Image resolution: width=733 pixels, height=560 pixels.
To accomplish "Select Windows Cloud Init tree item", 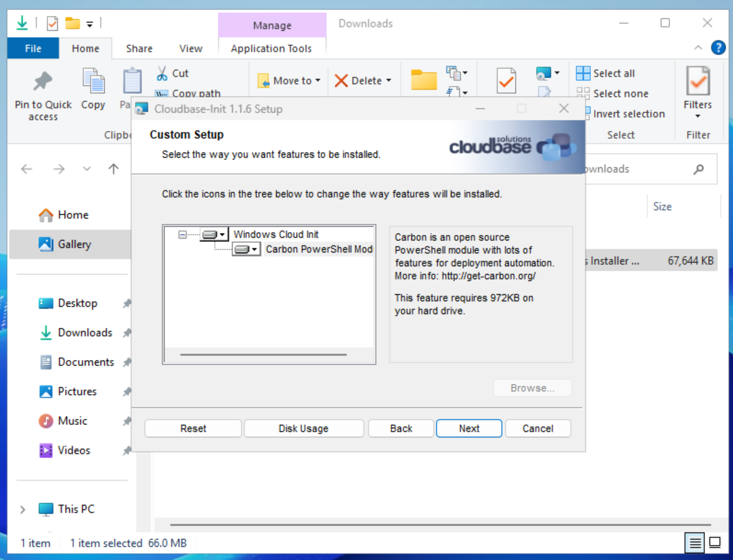I will (x=276, y=234).
